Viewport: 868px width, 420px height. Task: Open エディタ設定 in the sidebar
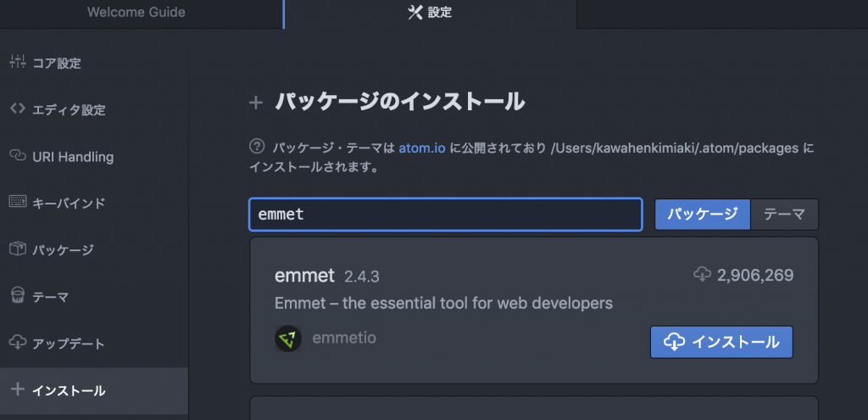point(94,109)
